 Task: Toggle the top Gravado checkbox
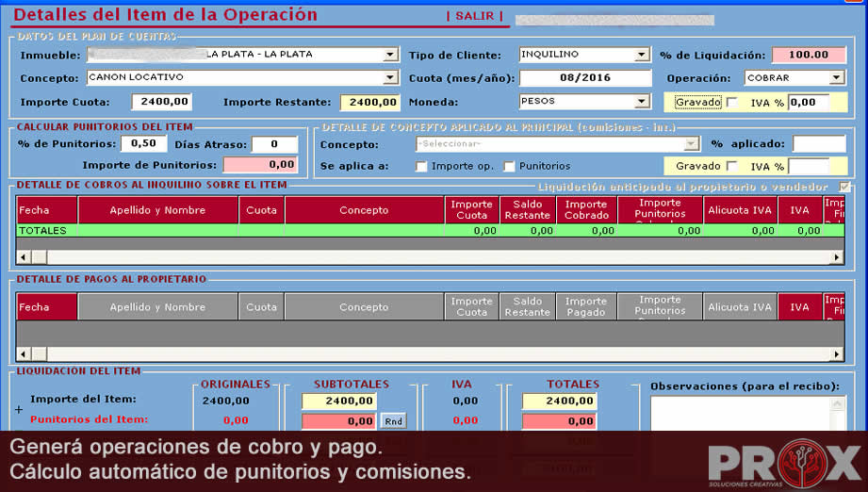(731, 103)
